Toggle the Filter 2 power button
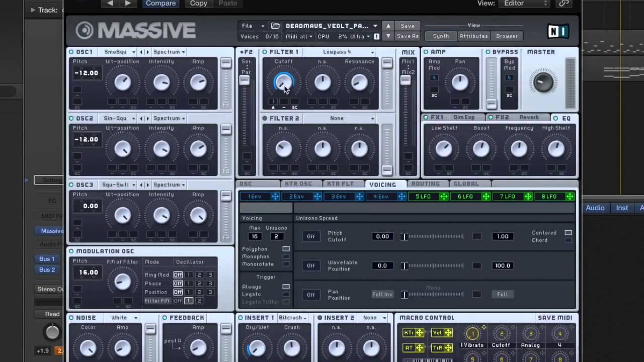 click(265, 118)
